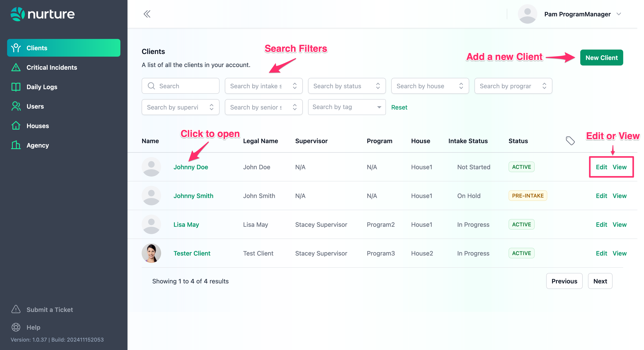Click the Houses home icon

point(16,126)
